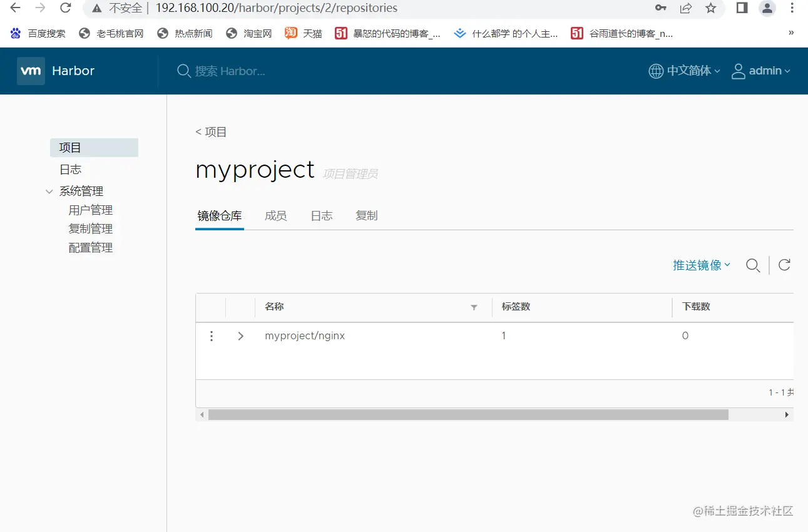The width and height of the screenshot is (808, 532).
Task: Open the 什么都学 的个人主 bookmark
Action: [506, 34]
